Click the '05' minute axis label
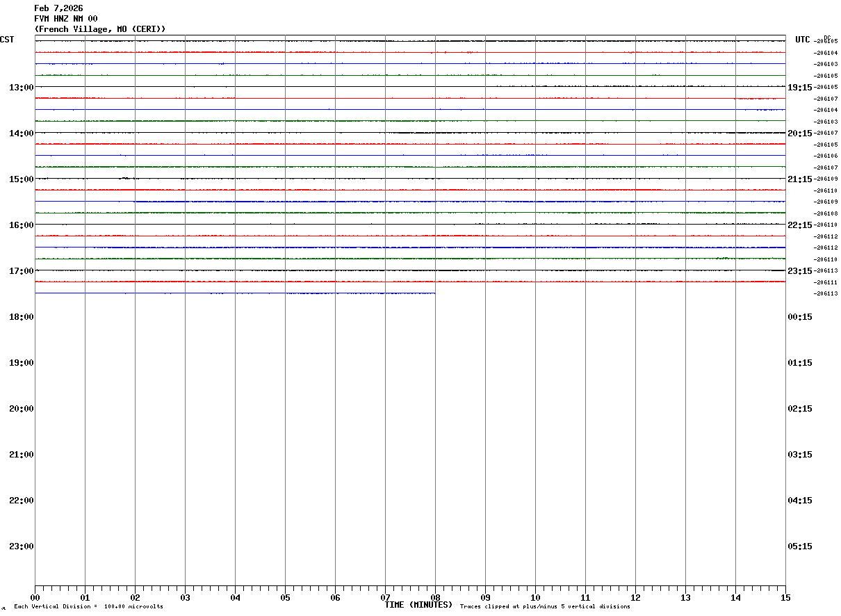Image resolution: width=841 pixels, height=616 pixels. click(285, 597)
